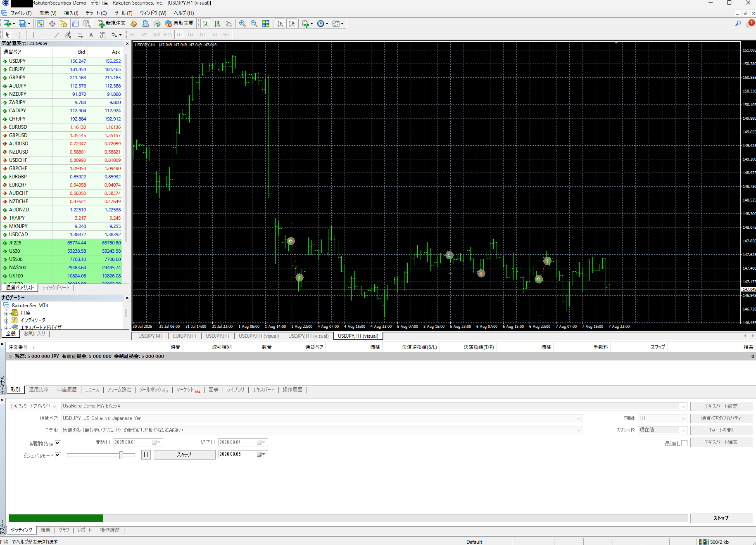
Task: Select the M15 timeframe button
Action: [156, 35]
